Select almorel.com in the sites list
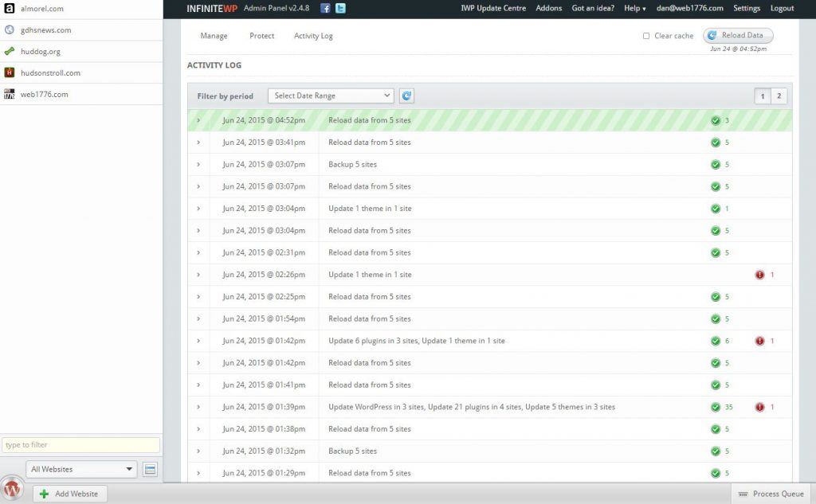Screen dimensions: 816x504 81,9
